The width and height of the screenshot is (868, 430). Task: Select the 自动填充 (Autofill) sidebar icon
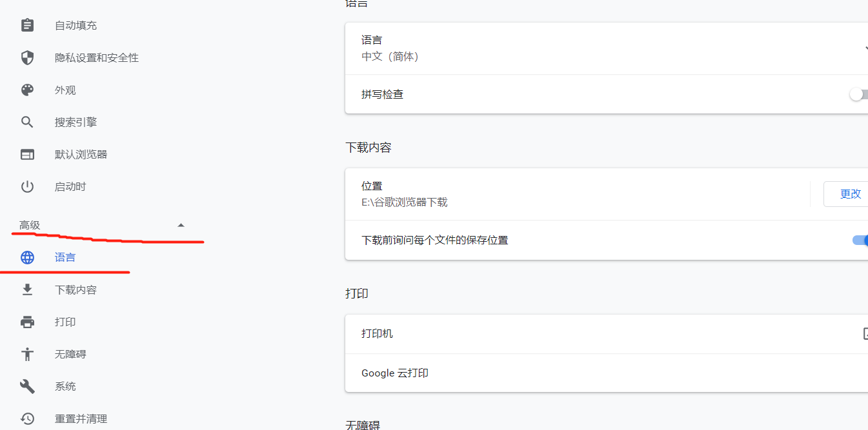point(27,24)
